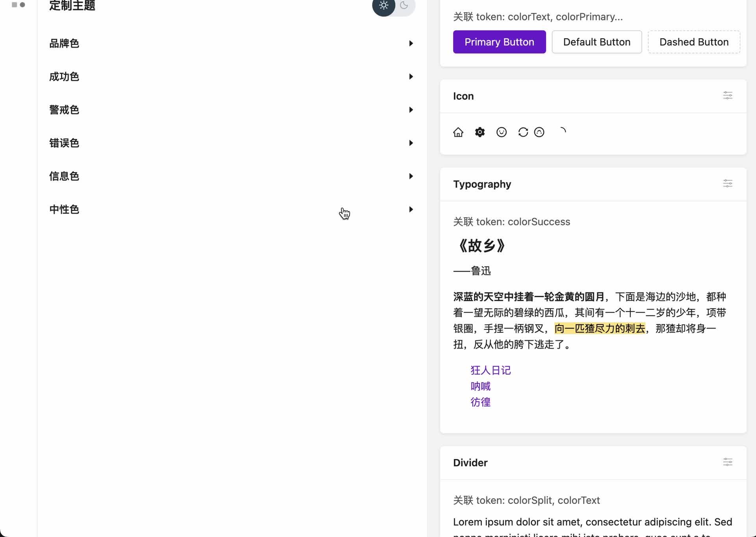The width and height of the screenshot is (756, 537).
Task: Click the settings gear icon in Icon preview
Action: 480,132
